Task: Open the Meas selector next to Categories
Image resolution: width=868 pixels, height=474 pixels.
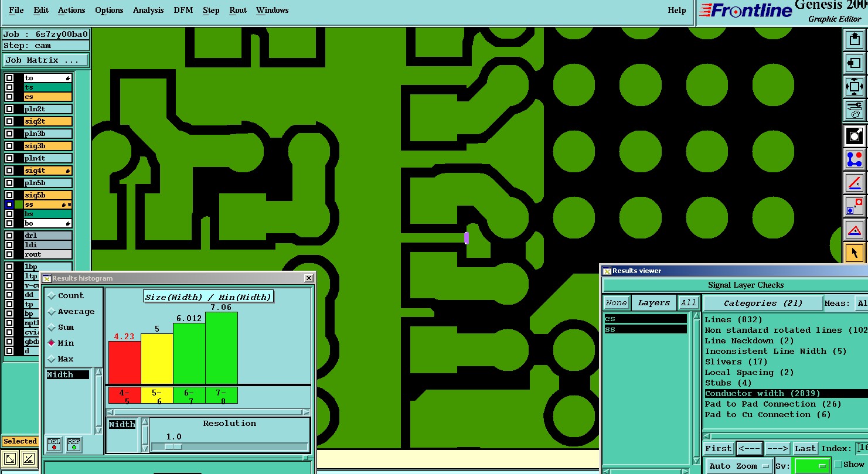Action: pyautogui.click(x=862, y=303)
